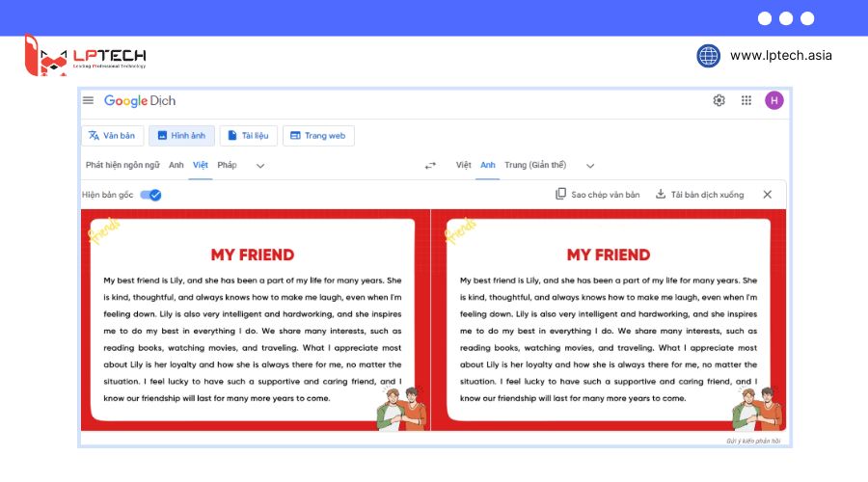Open the hamburger main menu
This screenshot has width=868, height=482.
pyautogui.click(x=89, y=100)
